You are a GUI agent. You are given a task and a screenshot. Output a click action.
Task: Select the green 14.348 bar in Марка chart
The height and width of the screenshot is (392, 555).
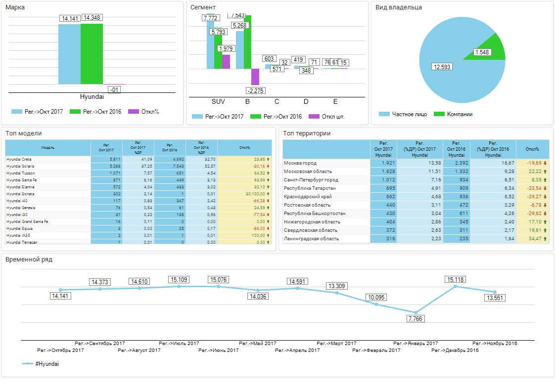coord(92,54)
